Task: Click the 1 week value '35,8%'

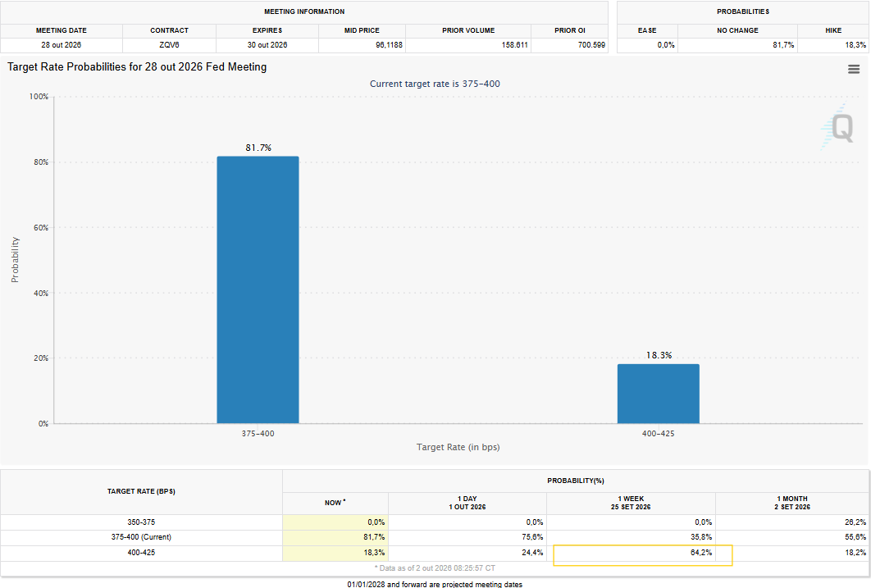Action: coord(701,537)
